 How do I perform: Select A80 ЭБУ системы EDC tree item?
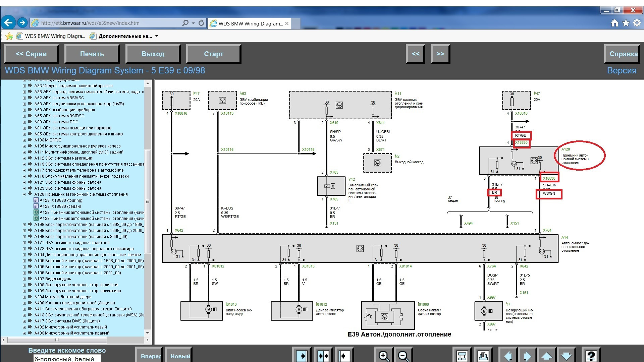(56, 122)
